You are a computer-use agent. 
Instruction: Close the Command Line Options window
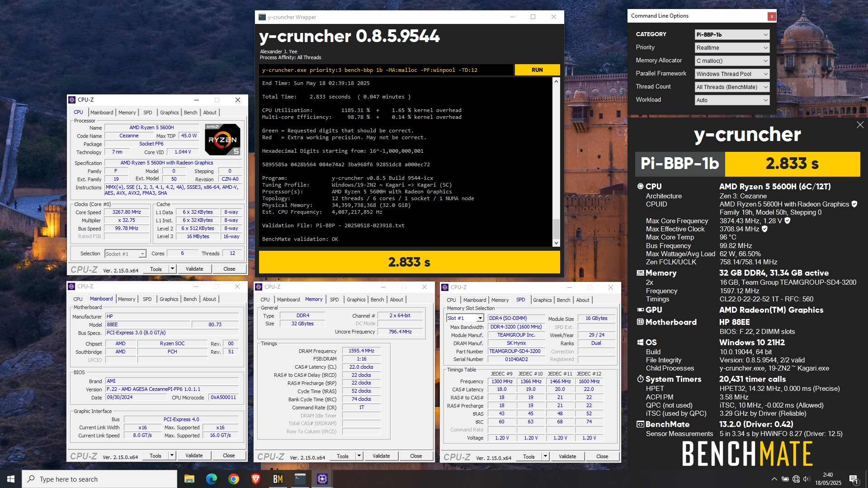pos(772,16)
